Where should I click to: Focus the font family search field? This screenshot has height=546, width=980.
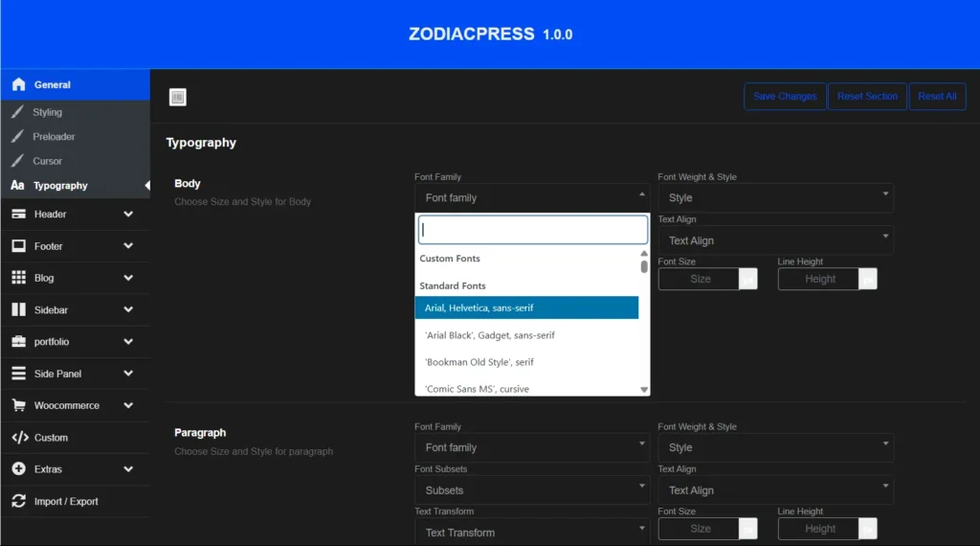coord(532,230)
